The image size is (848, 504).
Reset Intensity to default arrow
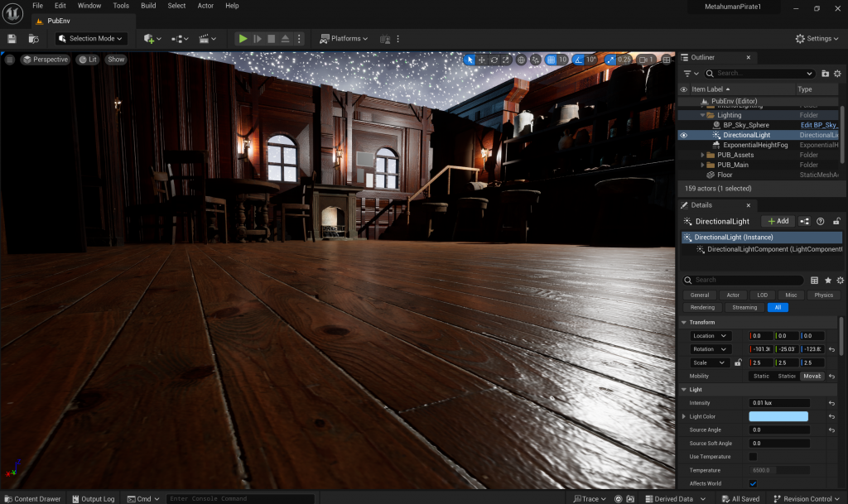coord(831,403)
